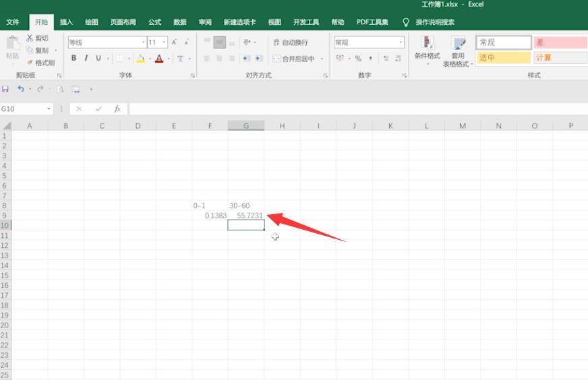The width and height of the screenshot is (588, 380).
Task: Apply the 适中 (Neutral) yellow cell style
Action: pos(504,58)
